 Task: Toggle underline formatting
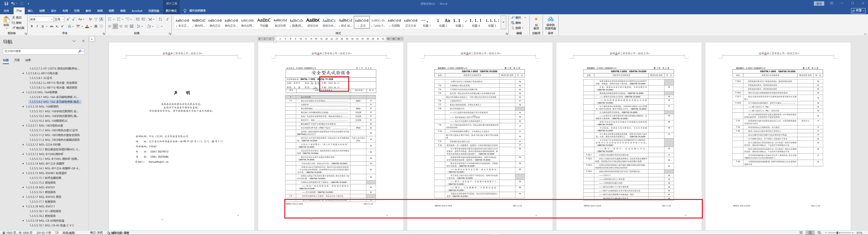pyautogui.click(x=42, y=26)
